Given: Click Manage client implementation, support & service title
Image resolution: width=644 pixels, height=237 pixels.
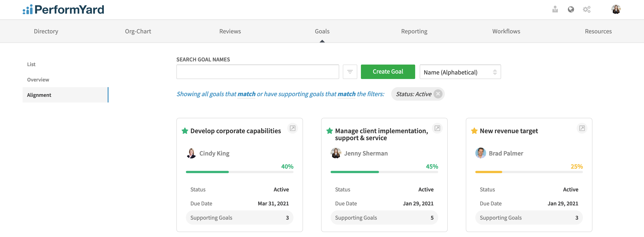Looking at the screenshot, I should tap(381, 135).
